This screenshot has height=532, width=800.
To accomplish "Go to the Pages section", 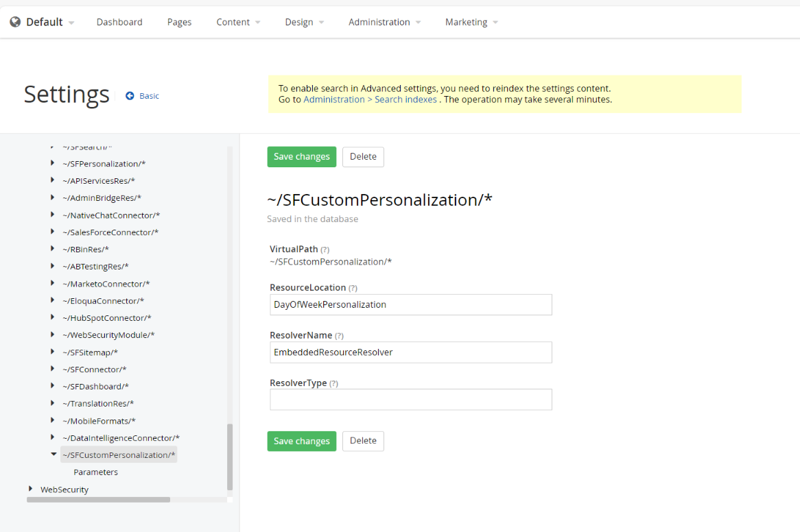I will 180,22.
